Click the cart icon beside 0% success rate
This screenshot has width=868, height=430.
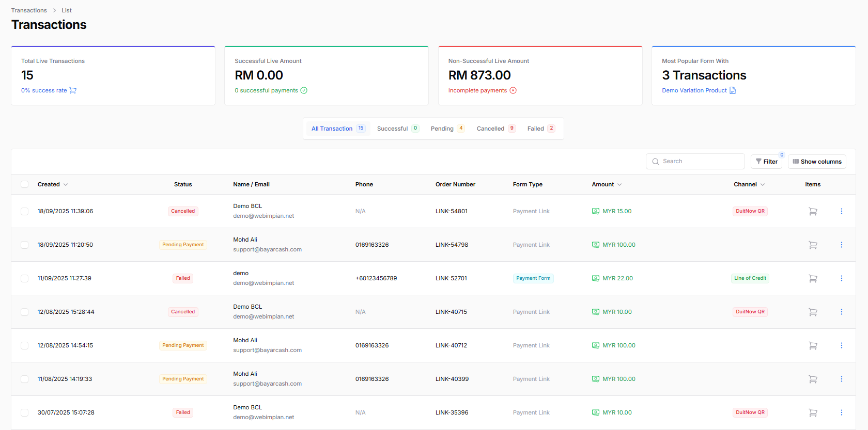73,90
